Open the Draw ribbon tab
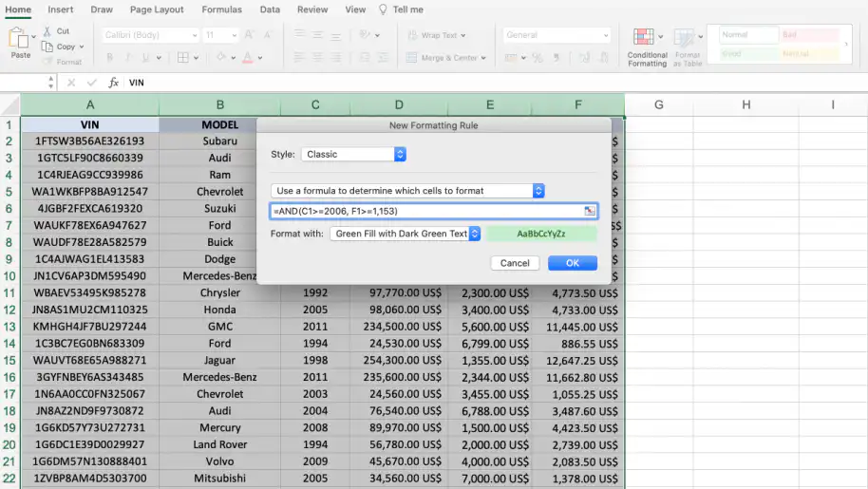 click(102, 9)
